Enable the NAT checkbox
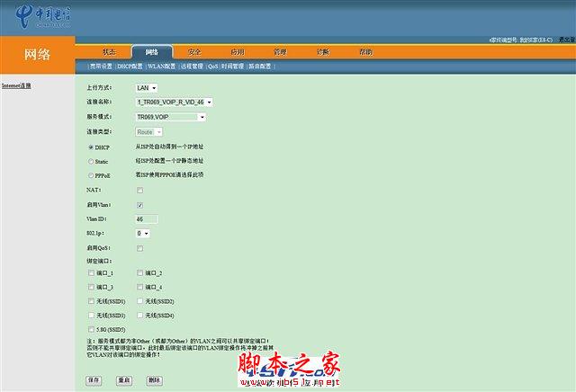 (x=140, y=190)
